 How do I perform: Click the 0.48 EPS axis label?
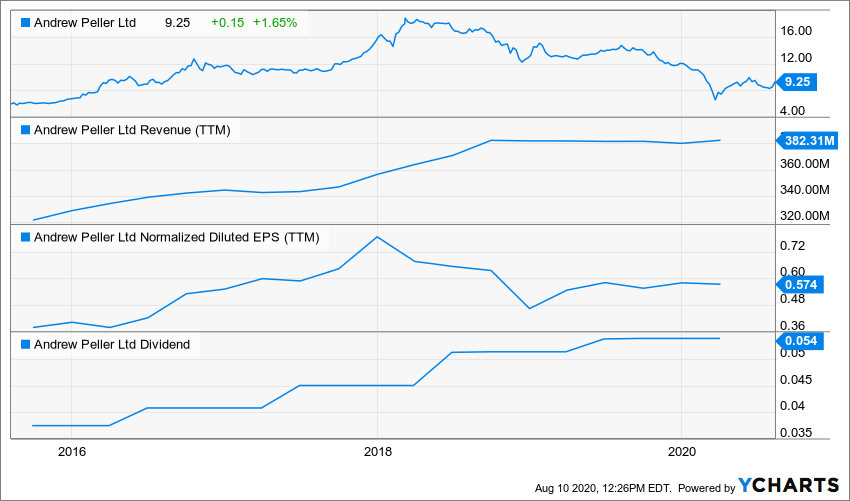click(x=793, y=299)
